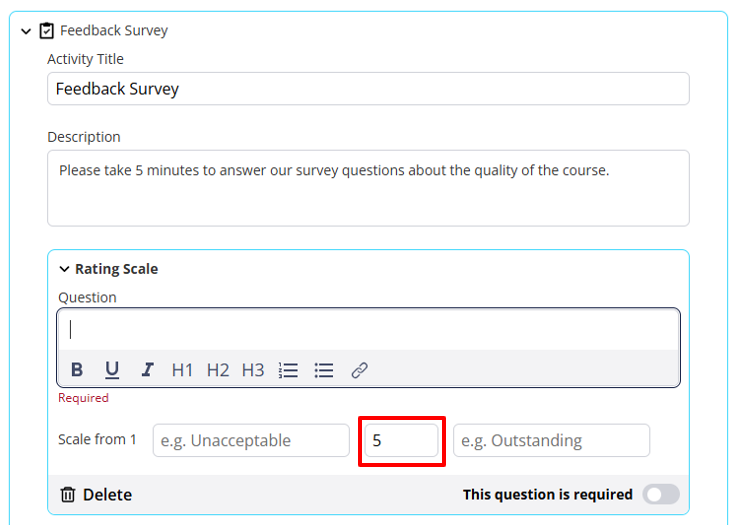The image size is (738, 525).
Task: Set Heading 3 style in editor
Action: [253, 370]
